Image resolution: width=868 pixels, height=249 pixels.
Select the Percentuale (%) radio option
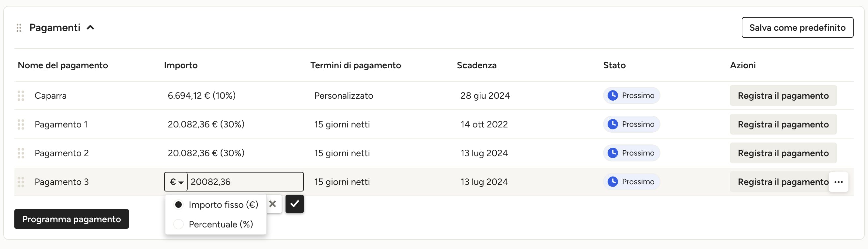coord(178,224)
